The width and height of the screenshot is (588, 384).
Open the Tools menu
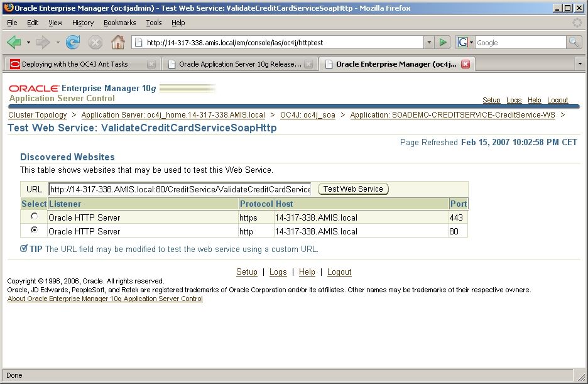click(154, 23)
